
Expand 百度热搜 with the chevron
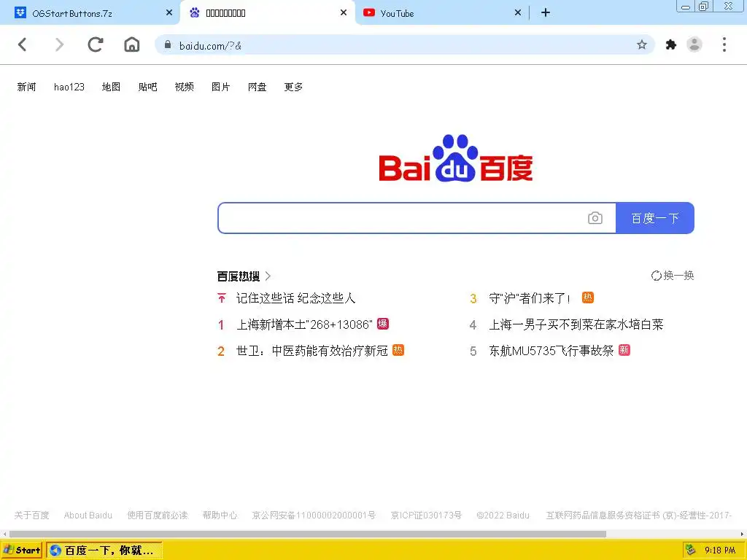268,276
